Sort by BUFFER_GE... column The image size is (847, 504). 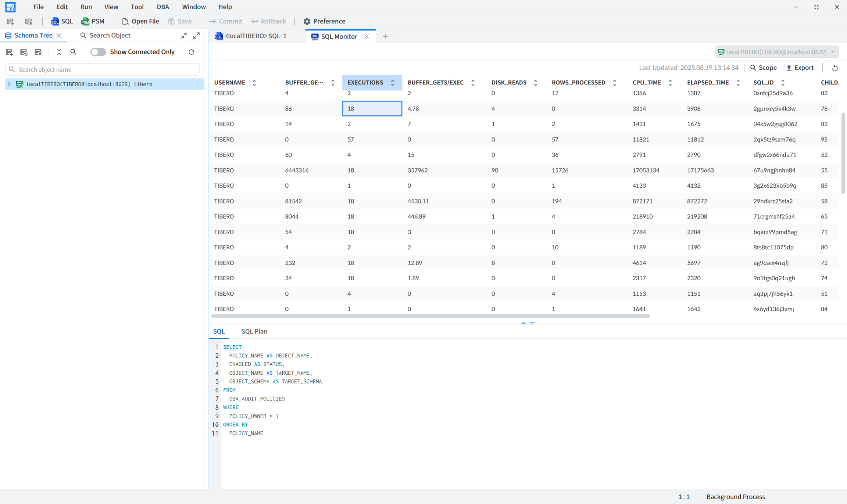pos(333,83)
